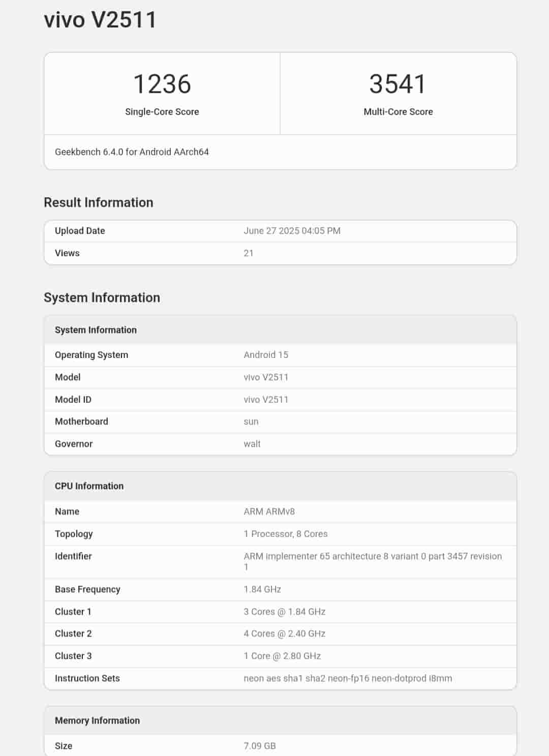This screenshot has width=549, height=756.
Task: Click the Topology value 1 Processor, 8 Cores
Action: click(285, 534)
